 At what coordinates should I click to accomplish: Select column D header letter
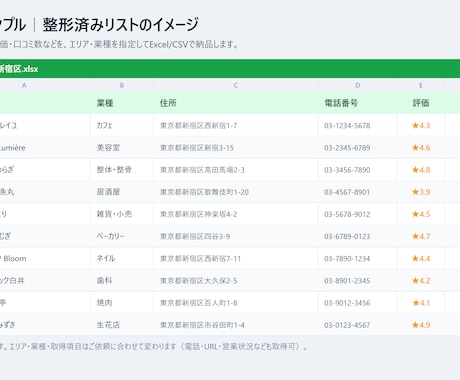357,85
